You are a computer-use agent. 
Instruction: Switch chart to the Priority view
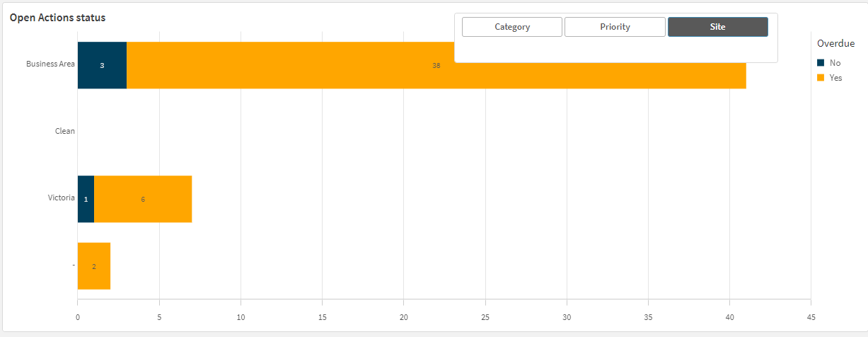[615, 27]
